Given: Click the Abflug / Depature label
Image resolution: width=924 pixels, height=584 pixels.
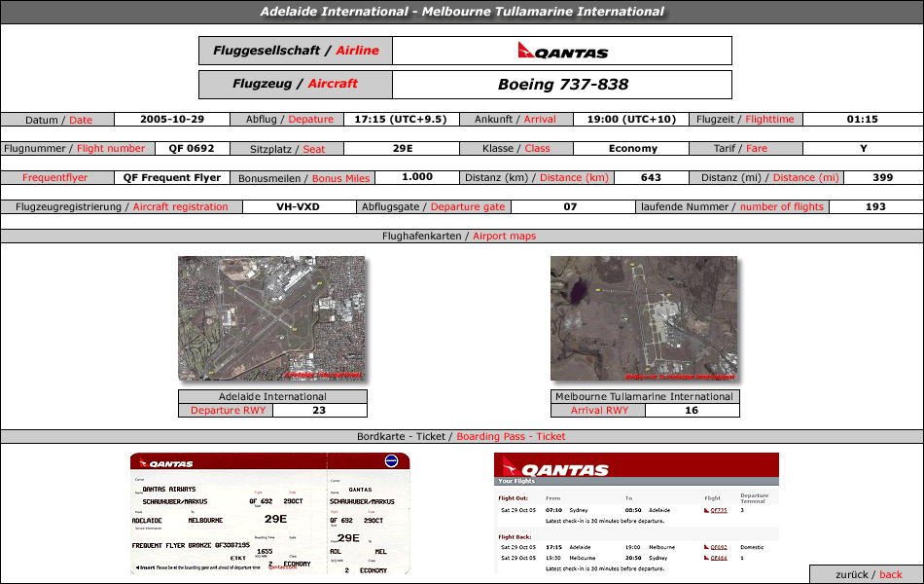Looking at the screenshot, I should (289, 119).
